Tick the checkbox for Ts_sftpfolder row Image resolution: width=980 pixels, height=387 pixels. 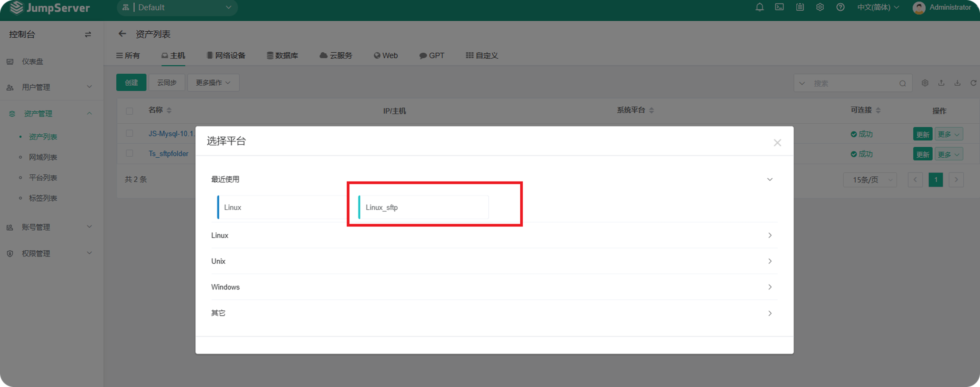pyautogui.click(x=129, y=153)
